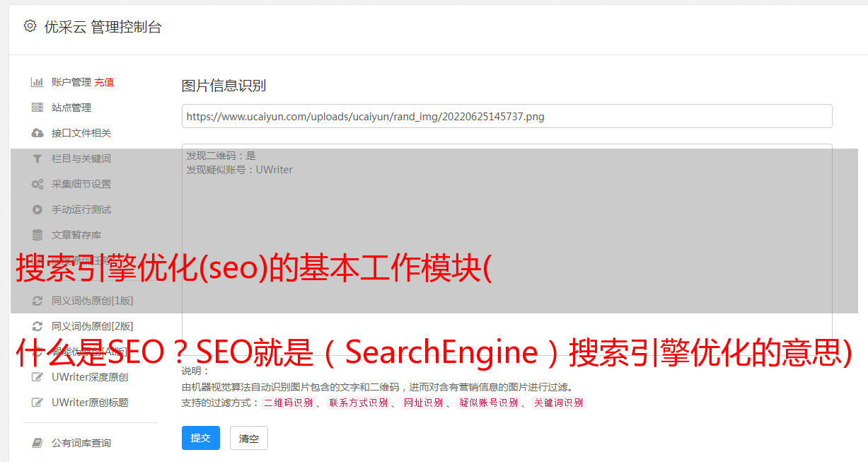Click the 由机器视觉算法自动识别 description sentence

point(377,387)
